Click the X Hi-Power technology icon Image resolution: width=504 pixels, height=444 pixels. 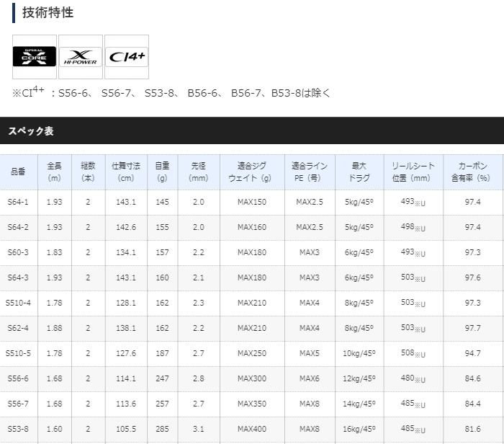[80, 56]
